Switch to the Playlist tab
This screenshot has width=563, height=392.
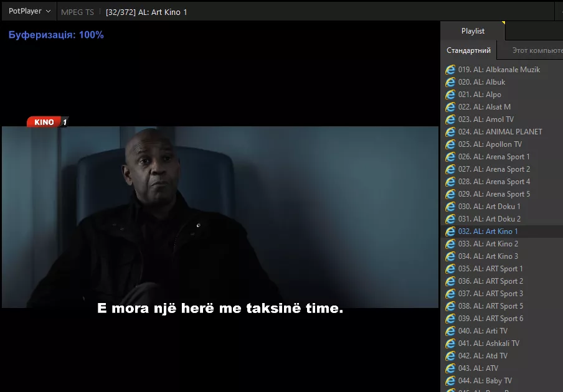click(x=473, y=31)
